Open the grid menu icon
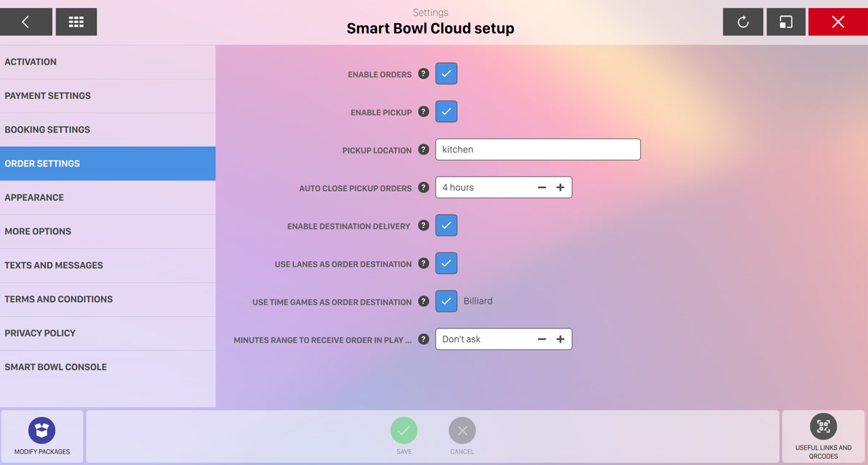The width and height of the screenshot is (868, 465). (x=76, y=22)
